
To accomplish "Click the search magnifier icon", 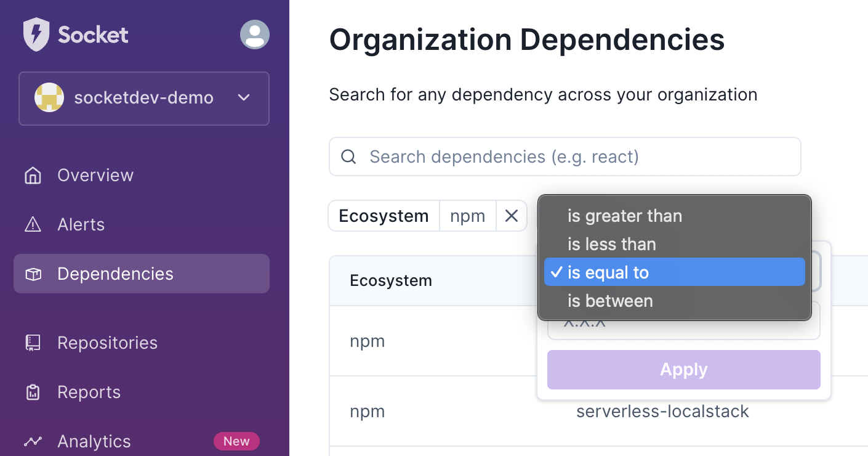I will (x=348, y=157).
